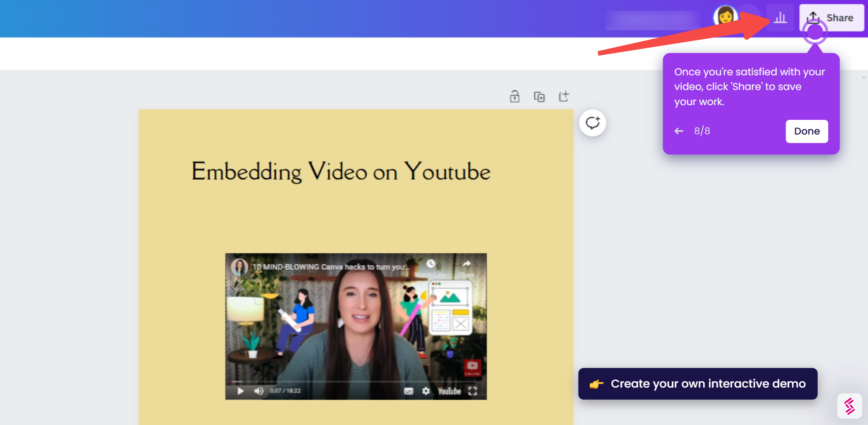Click Watch Later clock icon on video

point(430,264)
